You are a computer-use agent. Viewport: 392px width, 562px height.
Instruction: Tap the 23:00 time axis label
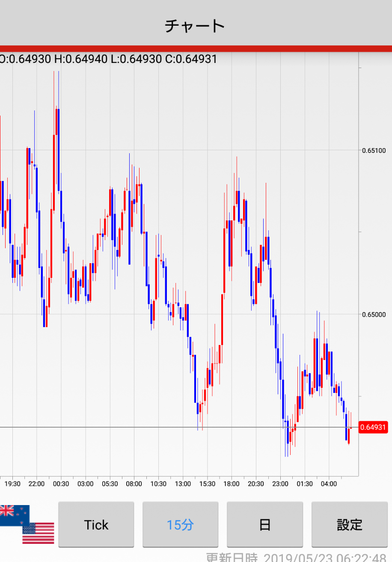point(280,484)
